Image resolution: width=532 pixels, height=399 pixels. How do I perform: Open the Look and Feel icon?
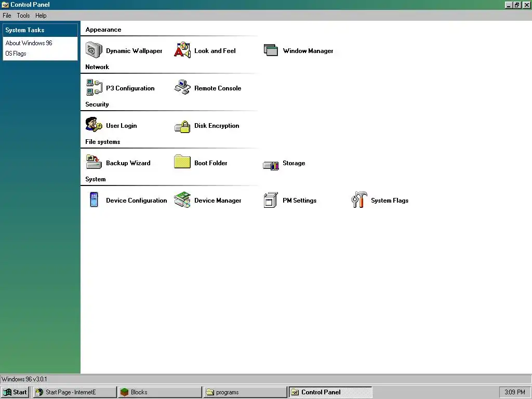point(182,50)
